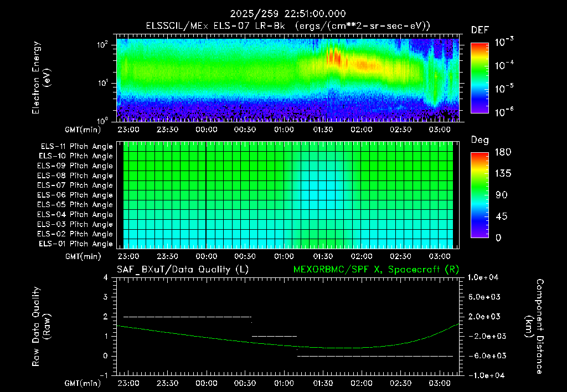Click the 180 tick on the Deg colorbar

(503, 152)
